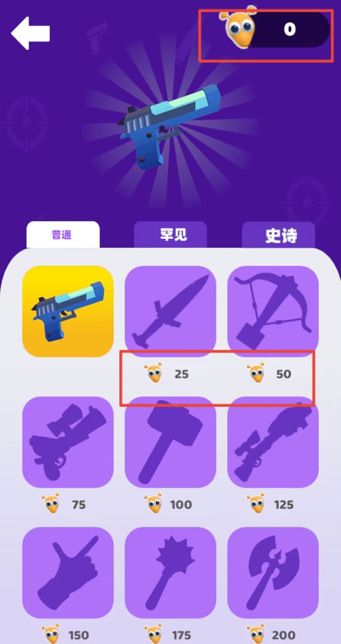The width and height of the screenshot is (341, 644).
Task: Select the crossbow weapon silhouette
Action: tap(273, 311)
